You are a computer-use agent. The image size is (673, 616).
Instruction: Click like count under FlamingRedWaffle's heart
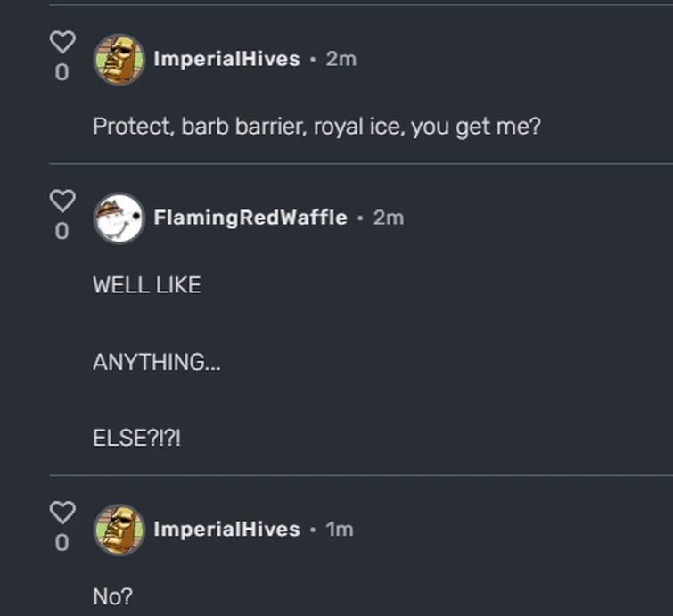click(x=62, y=232)
